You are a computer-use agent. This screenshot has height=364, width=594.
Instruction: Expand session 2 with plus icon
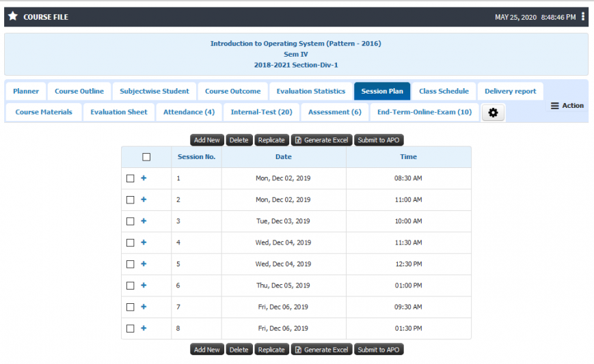coord(144,199)
